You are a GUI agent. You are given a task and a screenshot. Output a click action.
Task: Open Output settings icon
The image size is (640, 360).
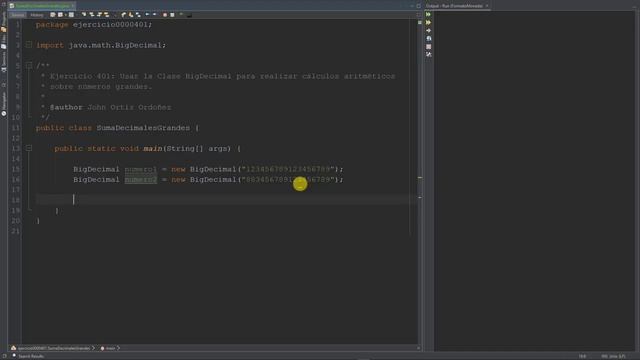click(429, 54)
